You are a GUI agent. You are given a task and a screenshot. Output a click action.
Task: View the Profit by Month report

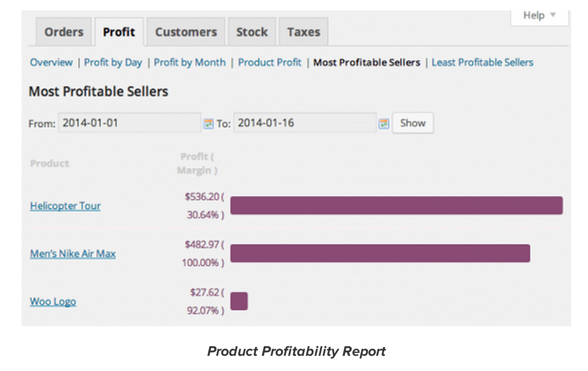[x=190, y=63]
